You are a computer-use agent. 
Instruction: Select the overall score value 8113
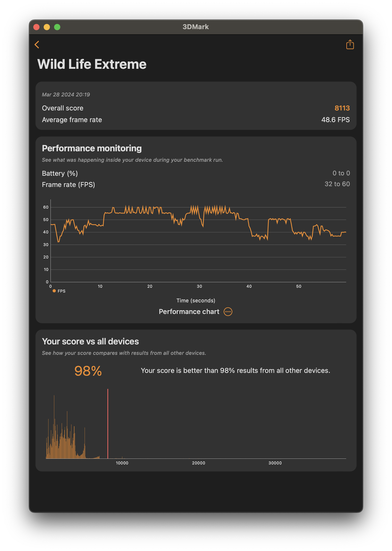point(342,108)
